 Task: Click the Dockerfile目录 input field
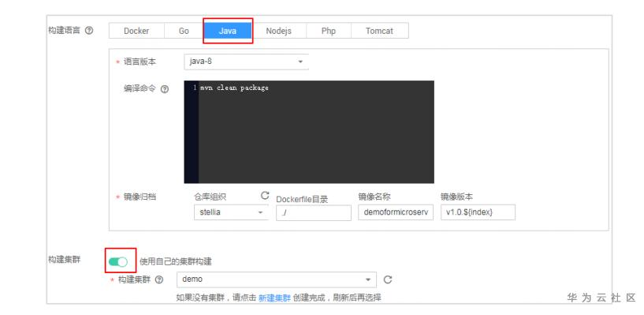pyautogui.click(x=314, y=212)
